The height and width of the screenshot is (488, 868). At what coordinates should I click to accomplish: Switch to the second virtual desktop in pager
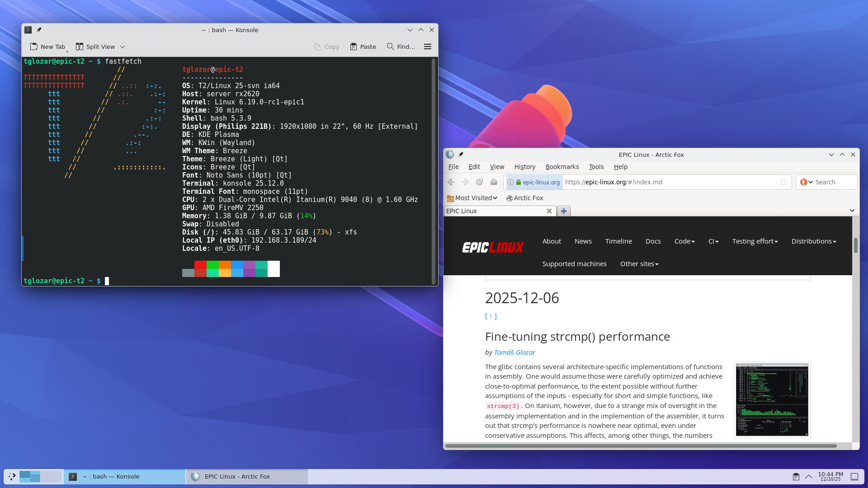51,476
